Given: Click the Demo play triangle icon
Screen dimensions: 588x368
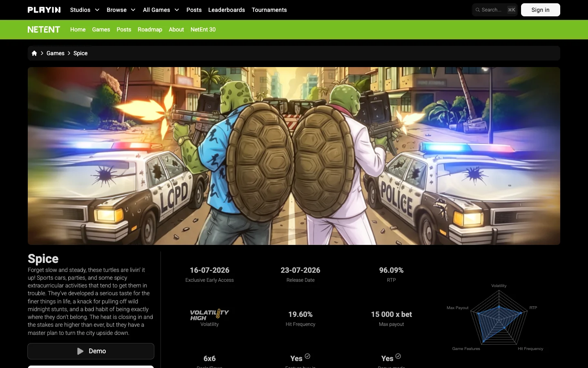Looking at the screenshot, I should tap(80, 351).
